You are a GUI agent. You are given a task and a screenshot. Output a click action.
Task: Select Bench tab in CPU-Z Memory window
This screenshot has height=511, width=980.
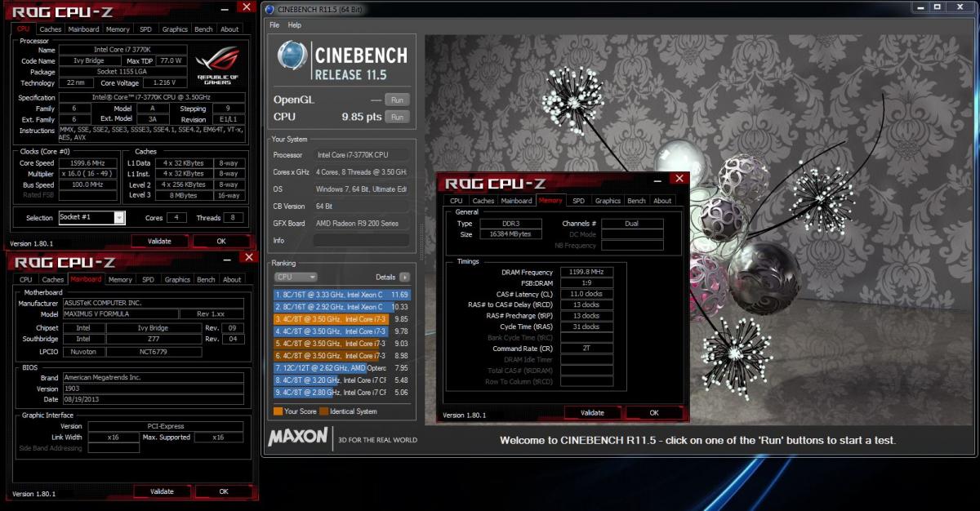coord(637,201)
